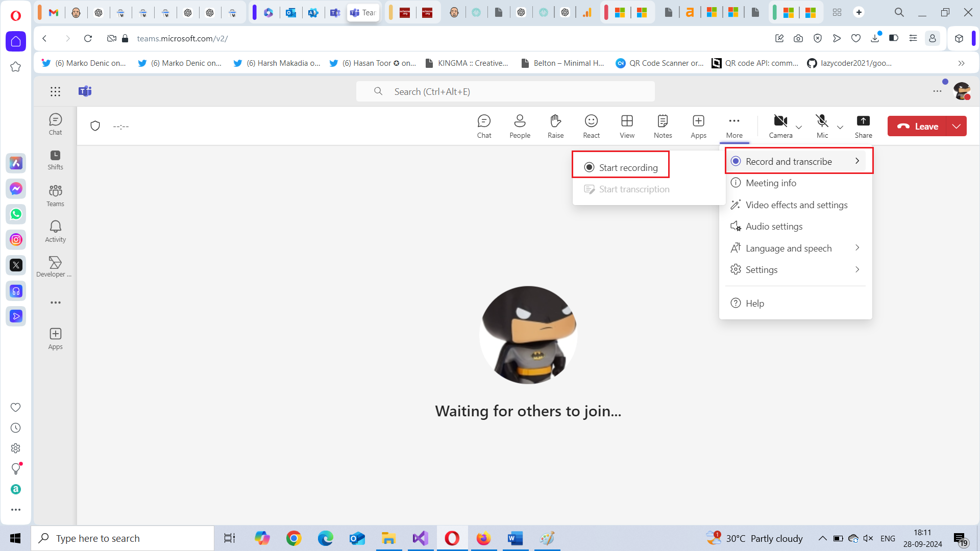Viewport: 980px width, 551px height.
Task: Show more apps in the Teams rail
Action: (x=55, y=303)
